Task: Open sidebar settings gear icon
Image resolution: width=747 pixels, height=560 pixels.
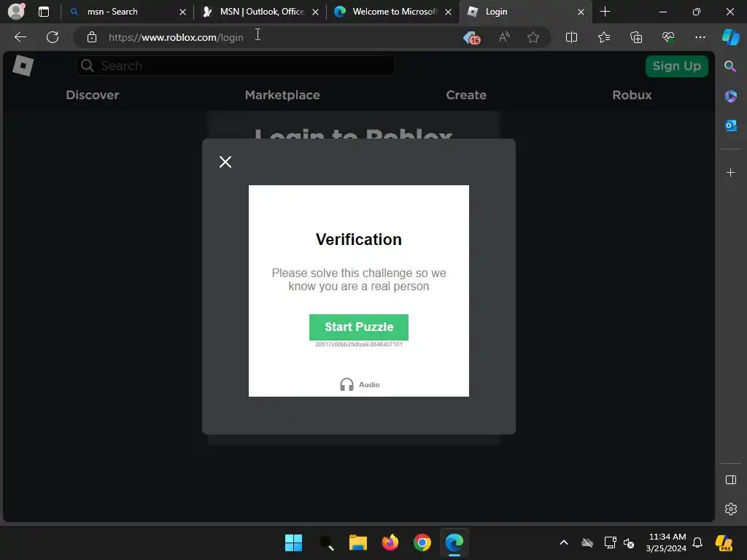Action: [x=731, y=509]
